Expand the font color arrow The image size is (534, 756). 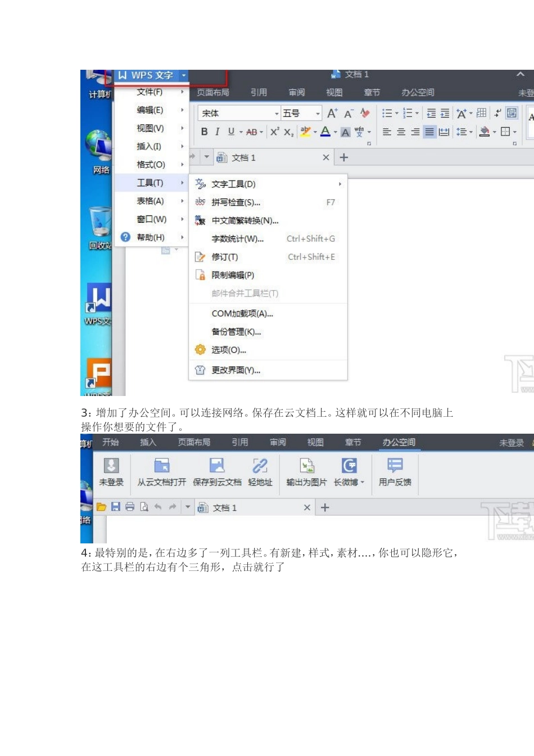(335, 132)
